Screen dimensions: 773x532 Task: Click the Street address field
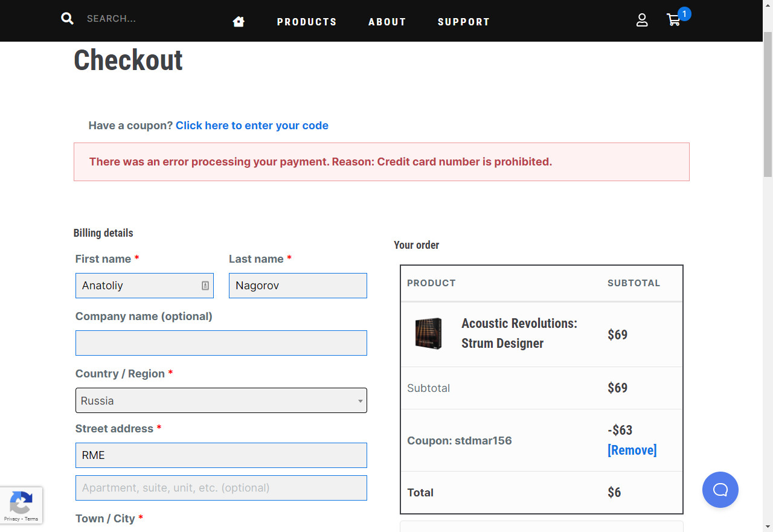tap(221, 455)
